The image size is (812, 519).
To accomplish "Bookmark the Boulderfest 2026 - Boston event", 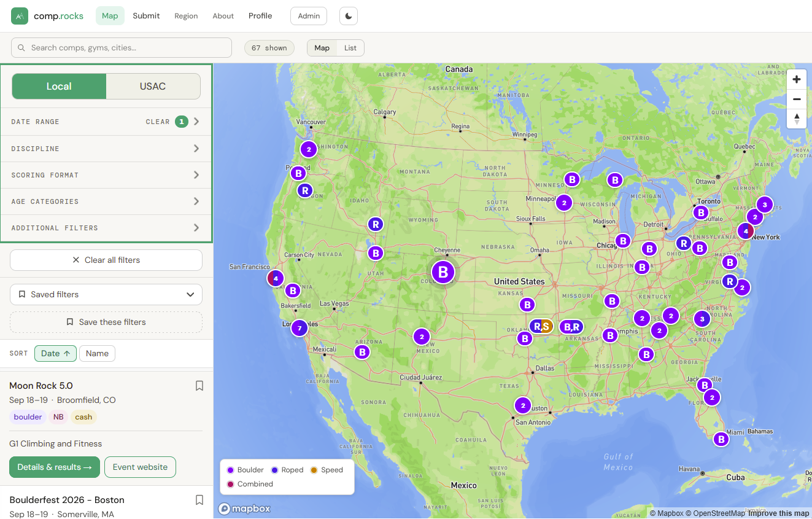I will (199, 500).
